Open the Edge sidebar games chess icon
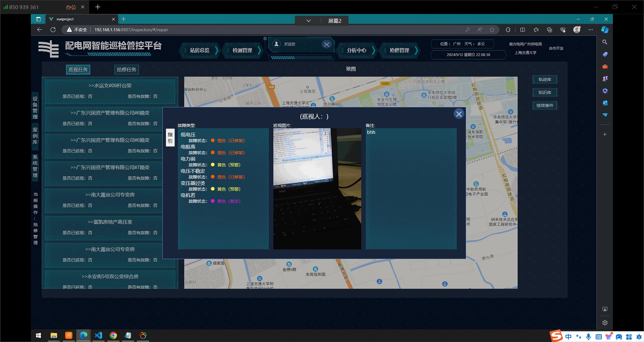644x342 pixels. (x=605, y=78)
